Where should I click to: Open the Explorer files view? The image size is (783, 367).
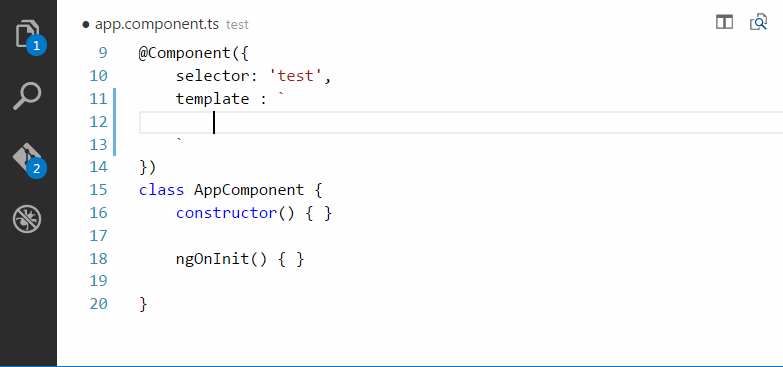pyautogui.click(x=28, y=35)
